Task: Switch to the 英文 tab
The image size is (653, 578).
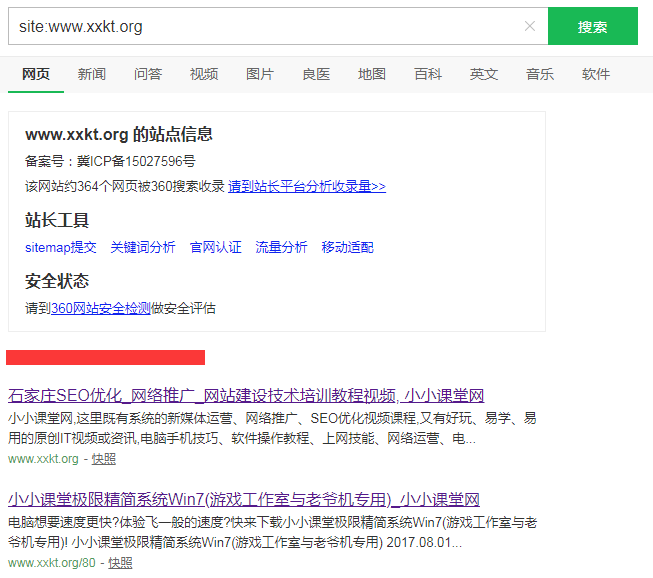Action: (x=484, y=74)
